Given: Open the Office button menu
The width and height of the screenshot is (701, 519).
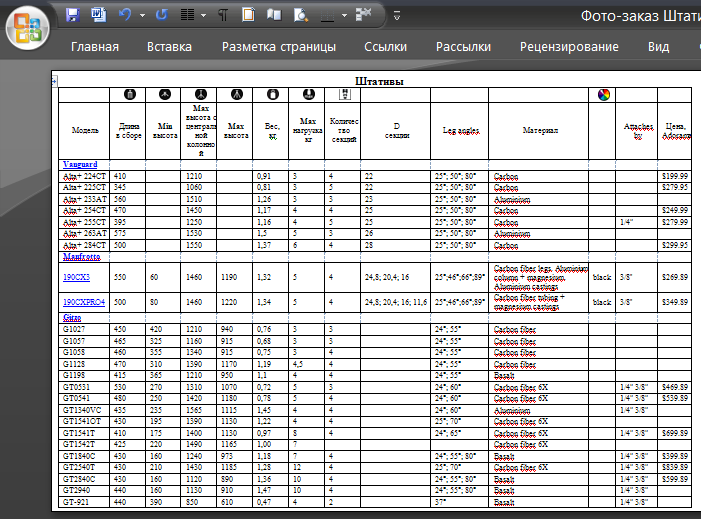Looking at the screenshot, I should click(x=27, y=28).
